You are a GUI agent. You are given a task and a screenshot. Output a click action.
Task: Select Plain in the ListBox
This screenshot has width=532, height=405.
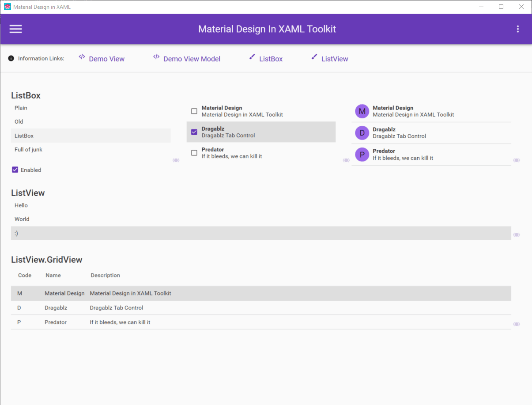tap(91, 108)
